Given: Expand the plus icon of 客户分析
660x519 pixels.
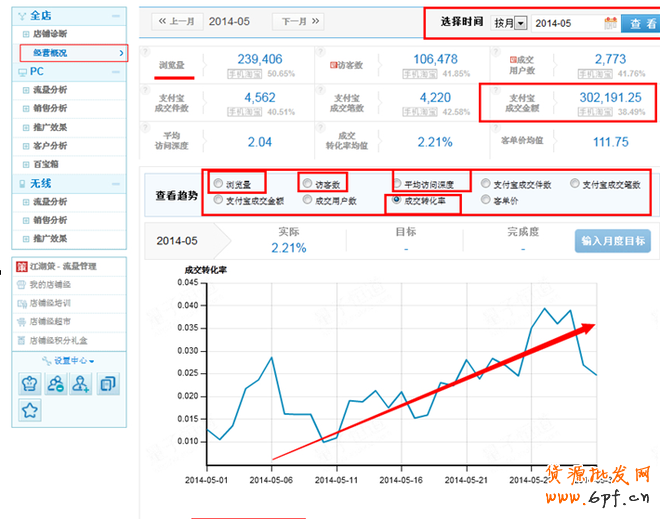Looking at the screenshot, I should click(26, 146).
